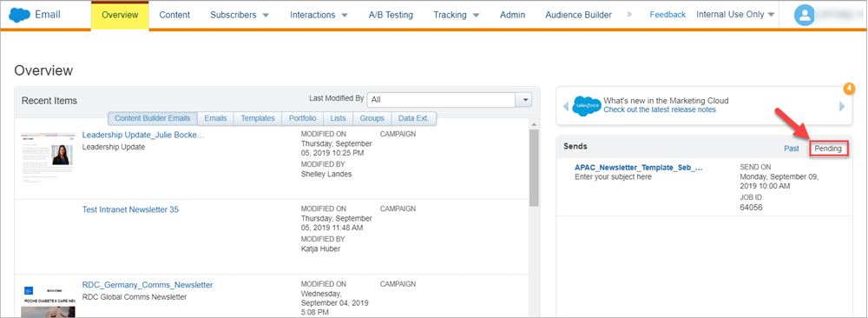868x318 pixels.
Task: Select the Overview tab
Action: coord(120,15)
